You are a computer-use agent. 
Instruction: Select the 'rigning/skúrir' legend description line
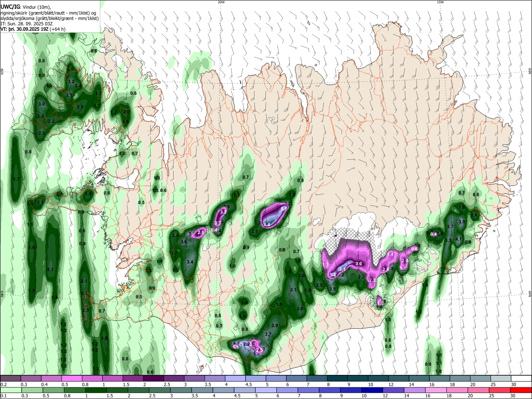tap(49, 12)
